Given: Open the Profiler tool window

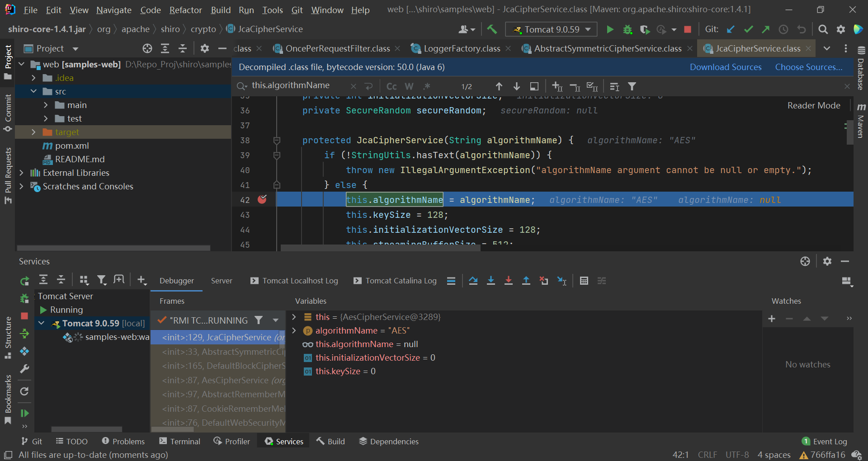Looking at the screenshot, I should [x=232, y=441].
